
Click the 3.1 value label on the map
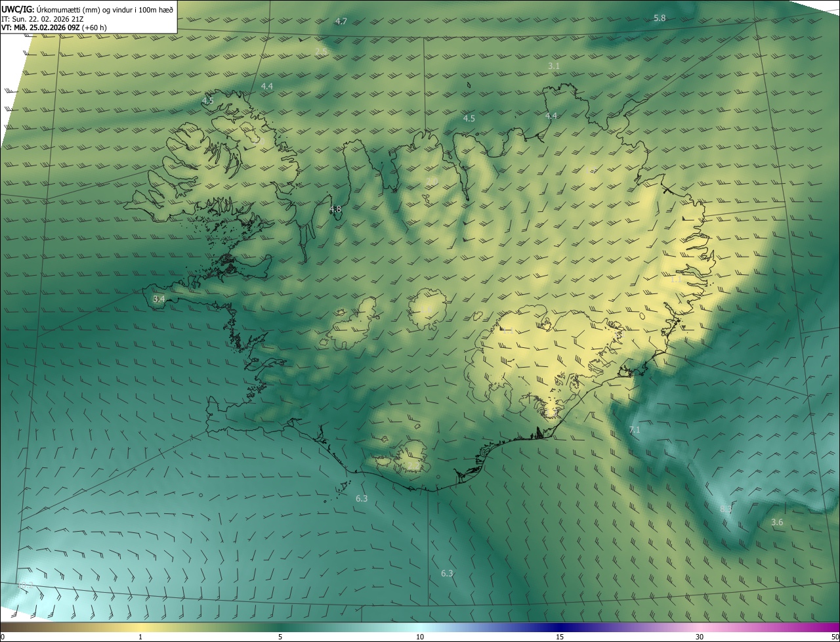[x=554, y=66]
